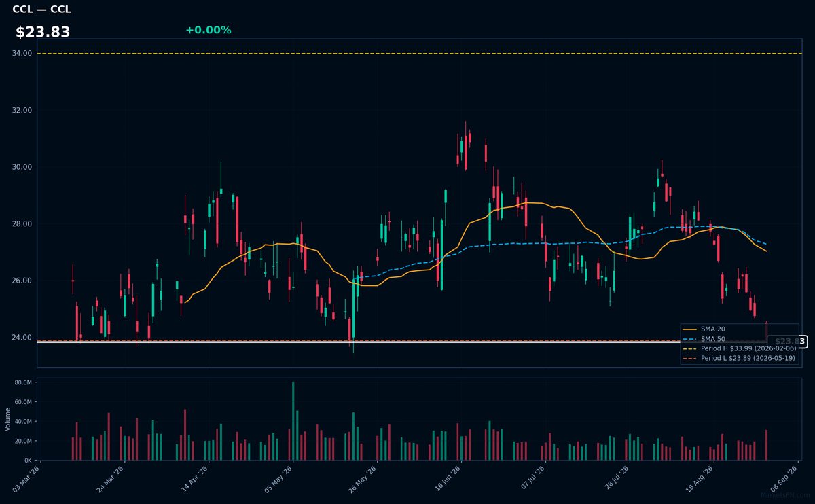Click the dashed yellow period-high line at 34.00
815x504 pixels.
point(419,54)
